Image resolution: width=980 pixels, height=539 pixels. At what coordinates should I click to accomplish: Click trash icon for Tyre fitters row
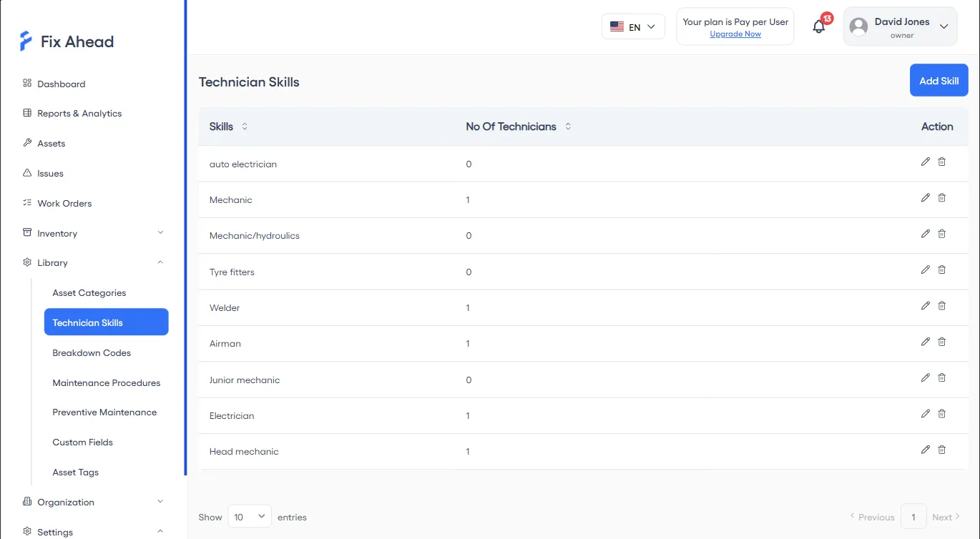point(941,270)
